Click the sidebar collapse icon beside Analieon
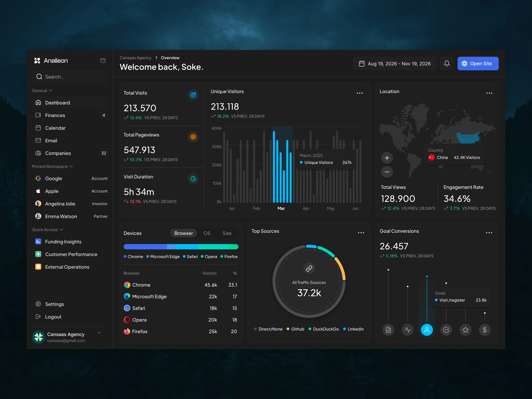The image size is (532, 399). point(103,61)
